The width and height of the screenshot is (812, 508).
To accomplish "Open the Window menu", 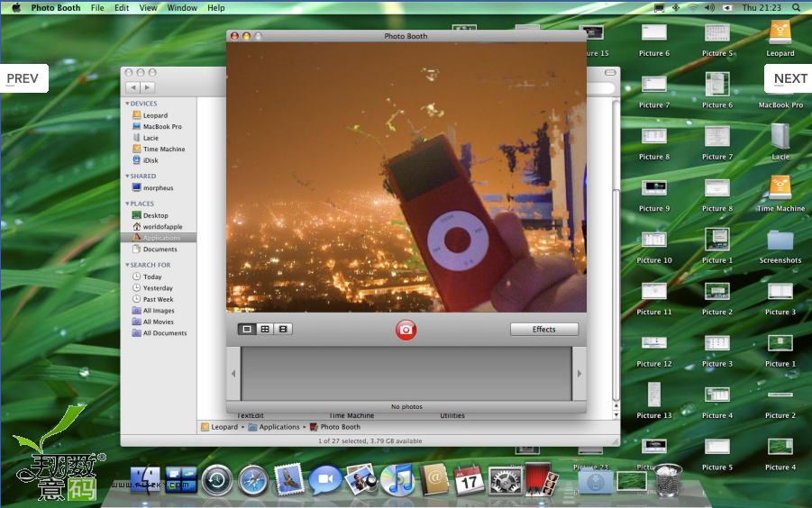I will [x=182, y=8].
